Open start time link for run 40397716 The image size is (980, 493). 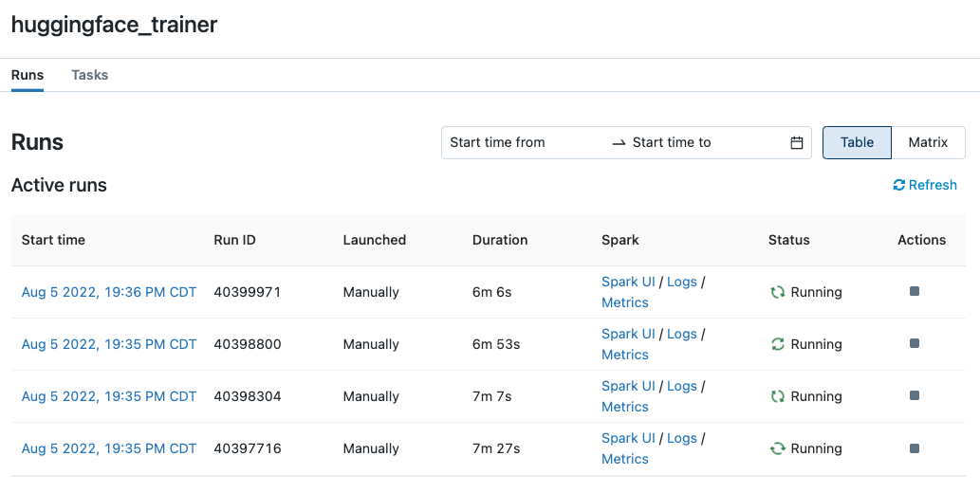click(x=109, y=448)
